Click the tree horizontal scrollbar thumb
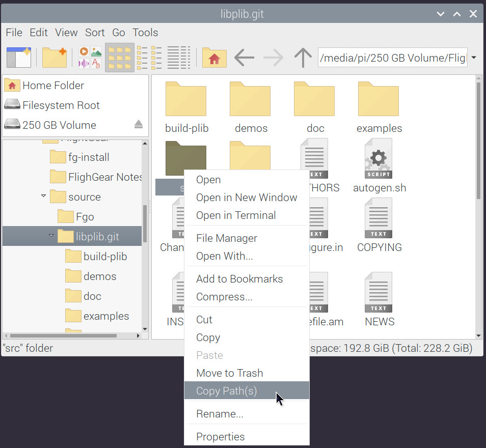Viewport: 486px width, 448px height. 63,335
